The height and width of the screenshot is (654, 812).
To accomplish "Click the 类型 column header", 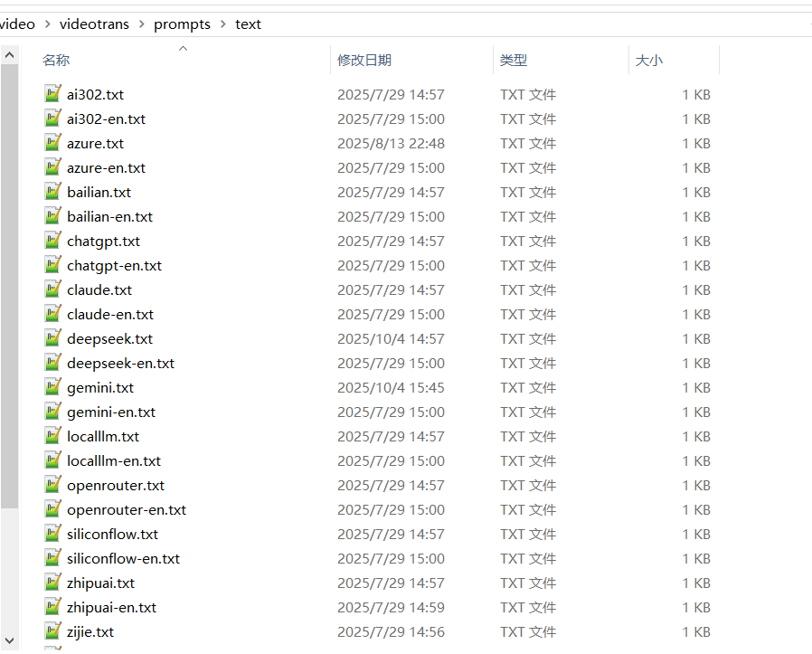I will point(514,61).
